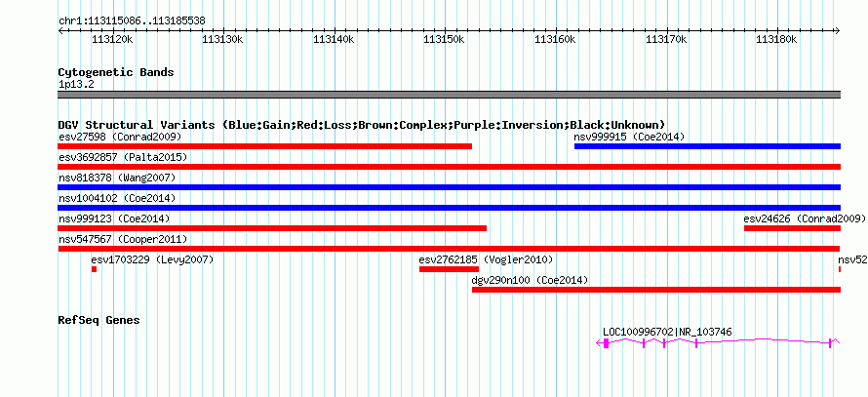Click the esv1703229 (Levy2007) label
868x397 pixels.
pos(153,259)
